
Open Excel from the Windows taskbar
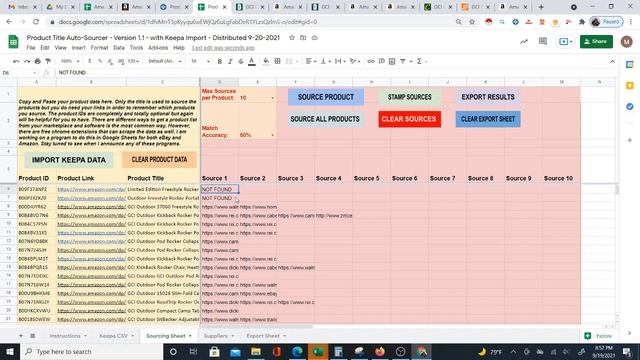click(x=318, y=351)
